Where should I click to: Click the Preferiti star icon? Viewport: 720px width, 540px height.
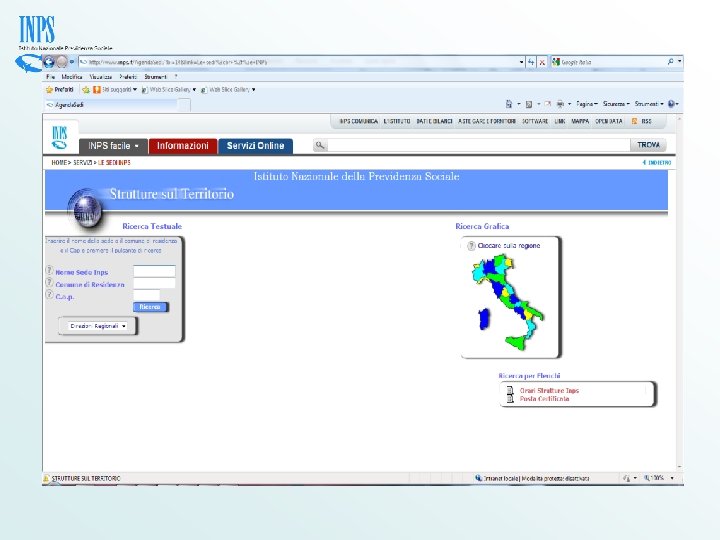pyautogui.click(x=49, y=90)
